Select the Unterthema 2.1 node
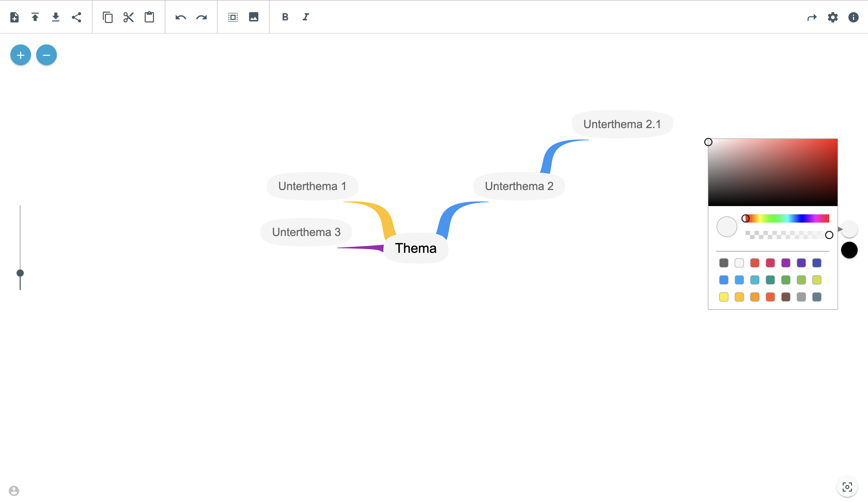868x502 pixels. tap(622, 124)
